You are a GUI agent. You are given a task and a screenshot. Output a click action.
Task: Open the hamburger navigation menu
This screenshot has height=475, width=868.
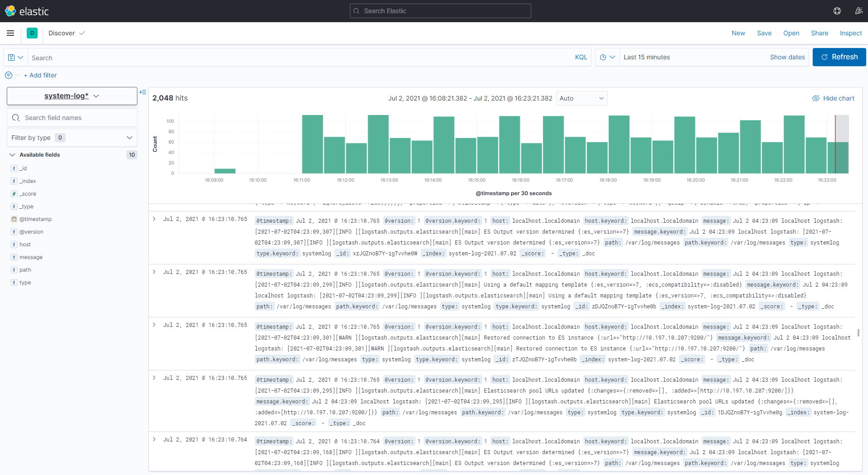tap(10, 33)
